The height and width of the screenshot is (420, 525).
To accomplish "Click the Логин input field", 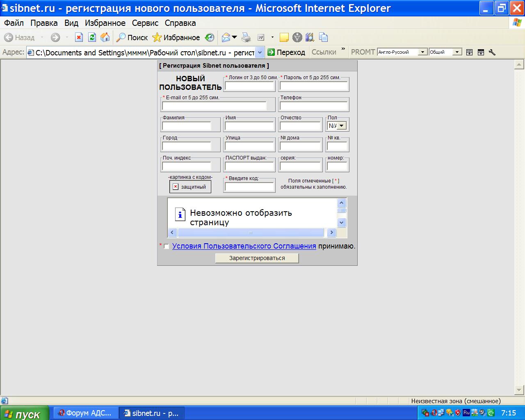I will tap(249, 86).
